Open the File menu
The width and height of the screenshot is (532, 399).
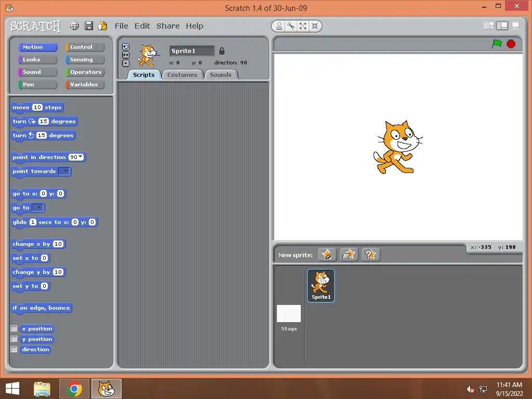[x=121, y=26]
